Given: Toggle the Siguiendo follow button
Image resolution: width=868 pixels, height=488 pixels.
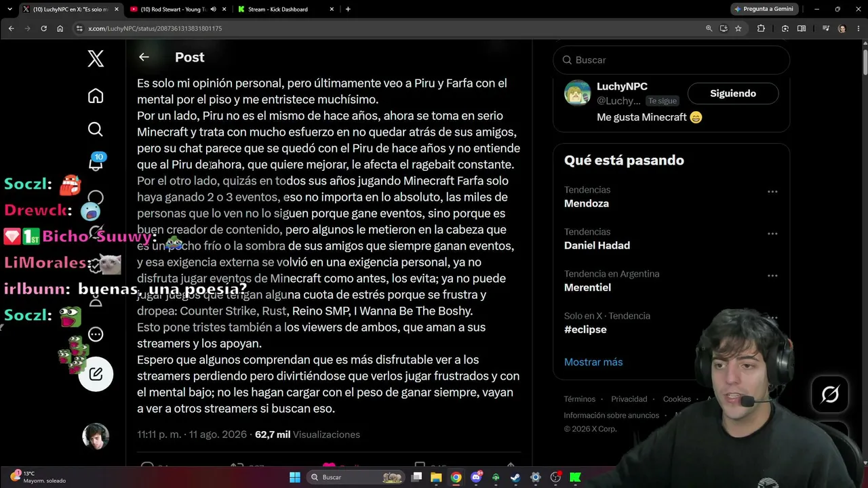Looking at the screenshot, I should point(733,94).
